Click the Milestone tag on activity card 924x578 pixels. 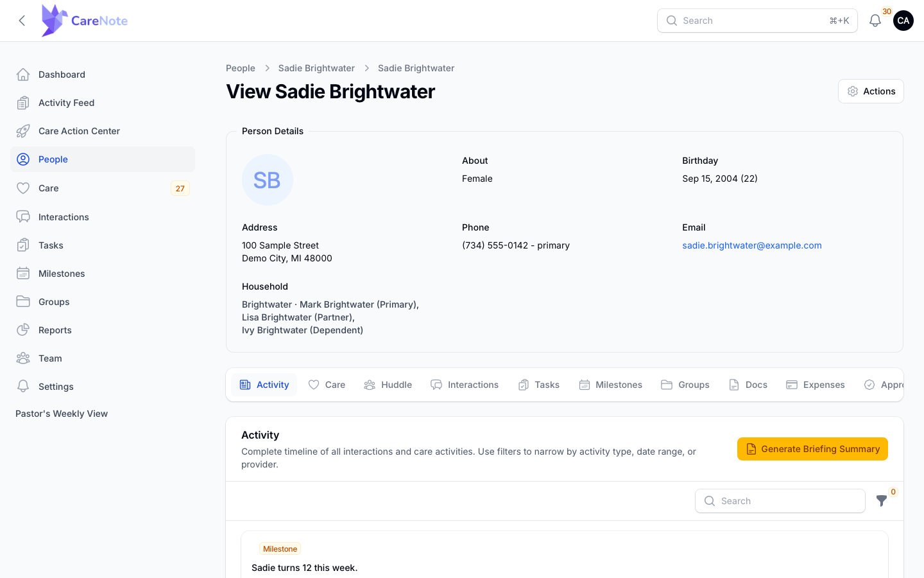[280, 549]
